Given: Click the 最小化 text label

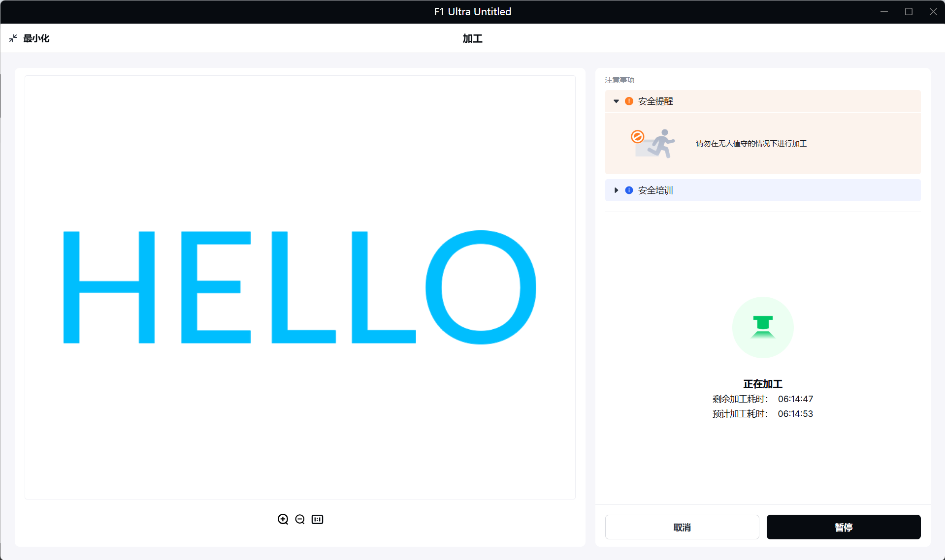Looking at the screenshot, I should pyautogui.click(x=36, y=38).
